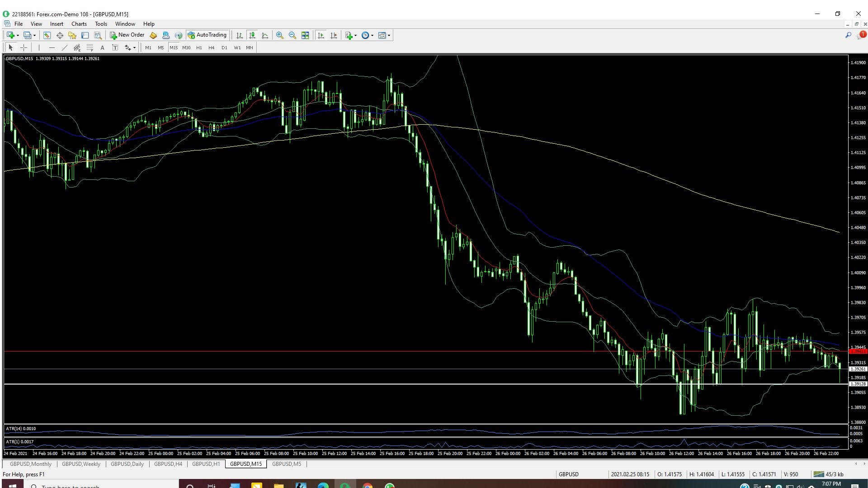
Task: Toggle chart Auto Scroll
Action: point(321,35)
